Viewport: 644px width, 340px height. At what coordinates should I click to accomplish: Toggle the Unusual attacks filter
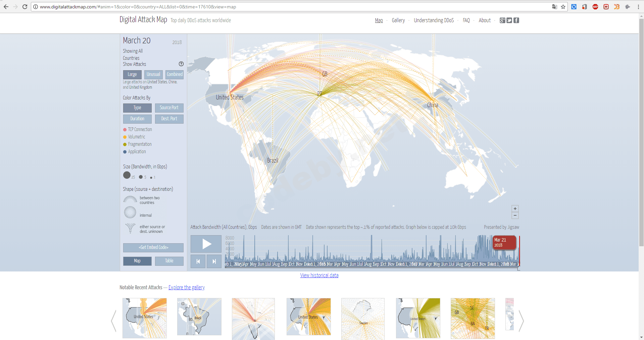point(153,75)
